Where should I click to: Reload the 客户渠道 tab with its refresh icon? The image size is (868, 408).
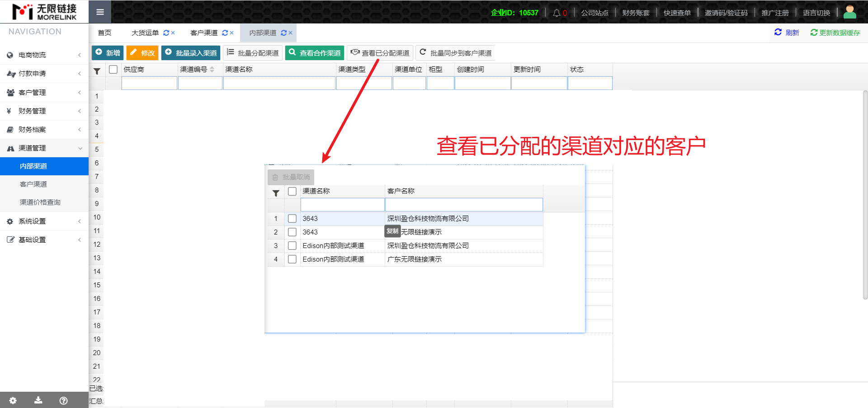tap(225, 33)
